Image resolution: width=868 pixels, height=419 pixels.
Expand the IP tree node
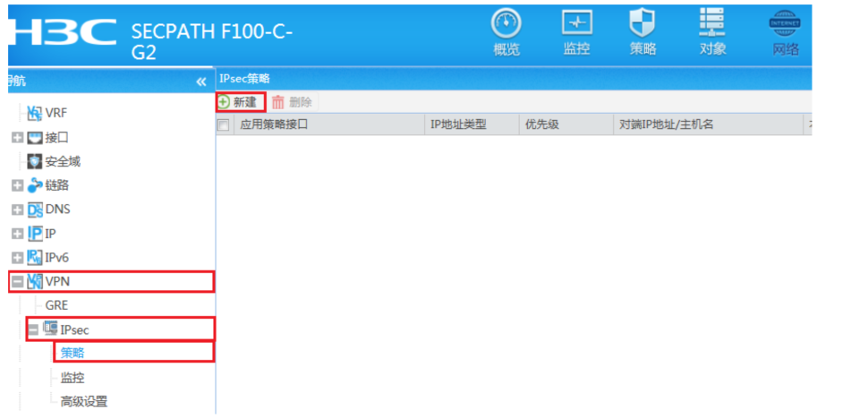pos(18,234)
